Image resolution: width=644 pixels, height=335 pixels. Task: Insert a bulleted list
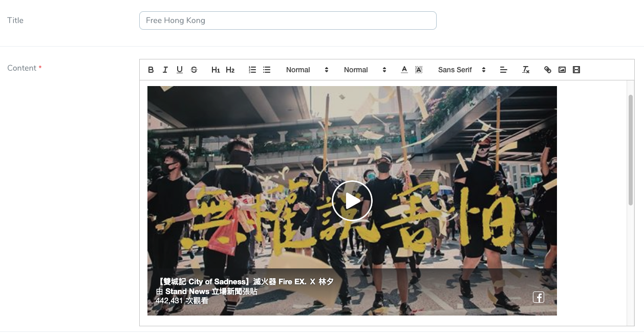coord(267,70)
